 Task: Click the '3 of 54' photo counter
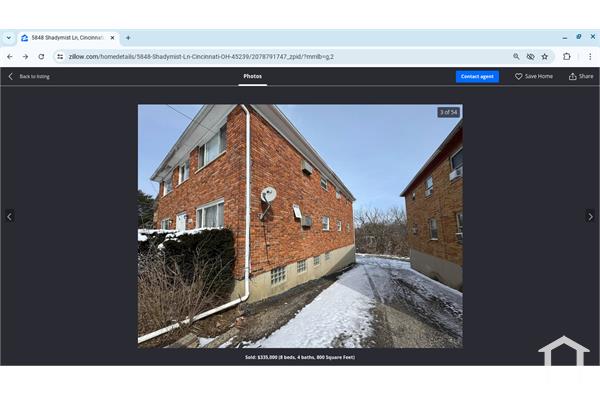(448, 112)
